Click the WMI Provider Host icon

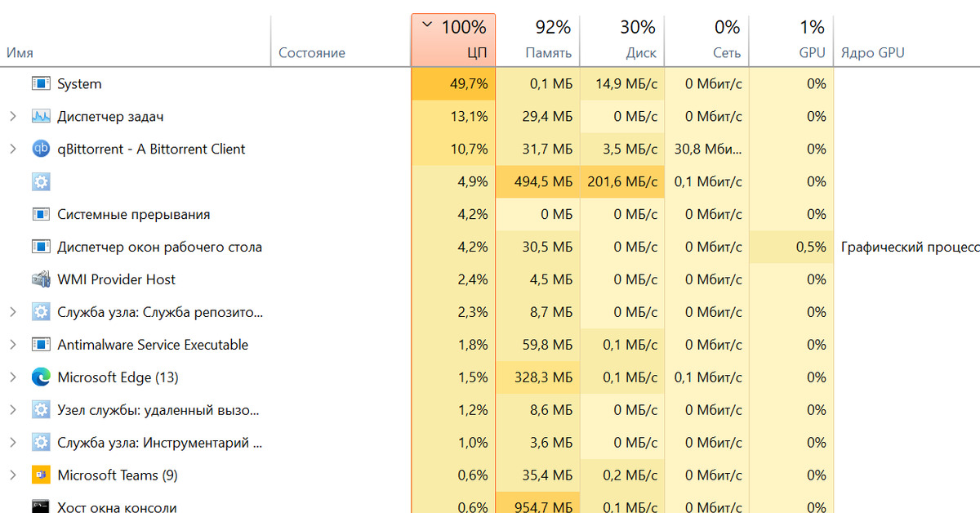pyautogui.click(x=41, y=279)
